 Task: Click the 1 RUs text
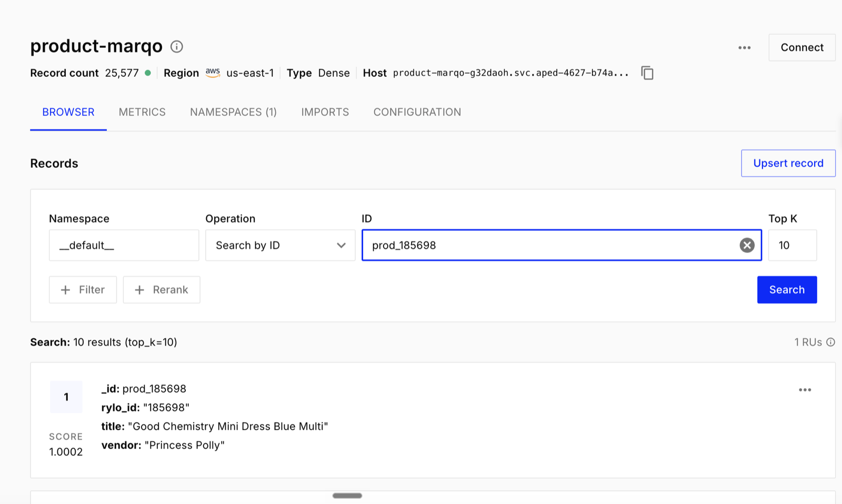pos(808,342)
